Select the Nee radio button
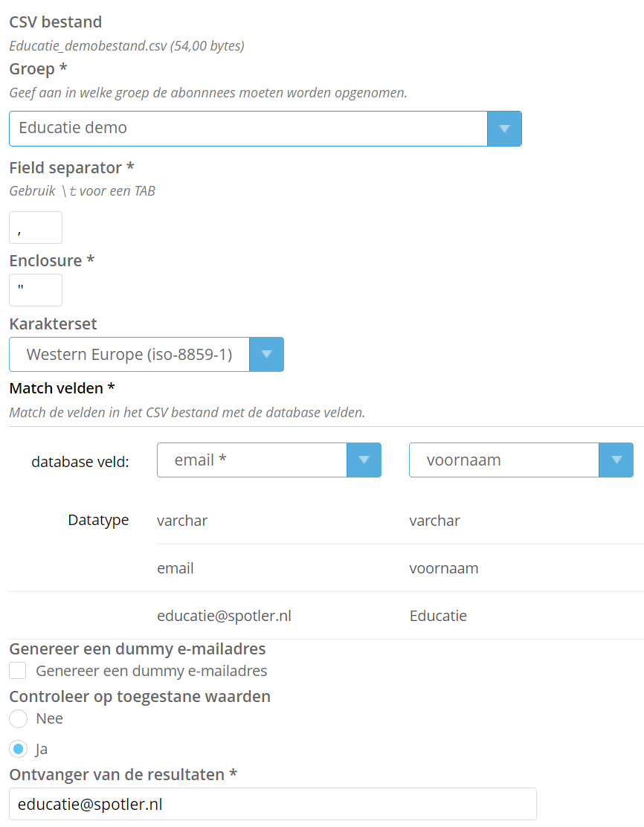Image resolution: width=644 pixels, height=827 pixels. pos(19,718)
